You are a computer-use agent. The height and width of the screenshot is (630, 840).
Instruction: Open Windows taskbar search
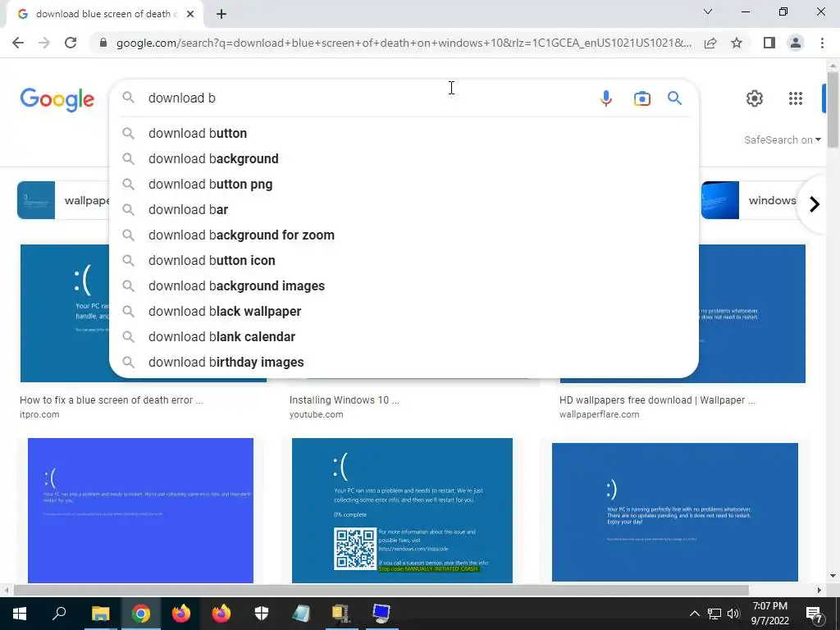(59, 614)
